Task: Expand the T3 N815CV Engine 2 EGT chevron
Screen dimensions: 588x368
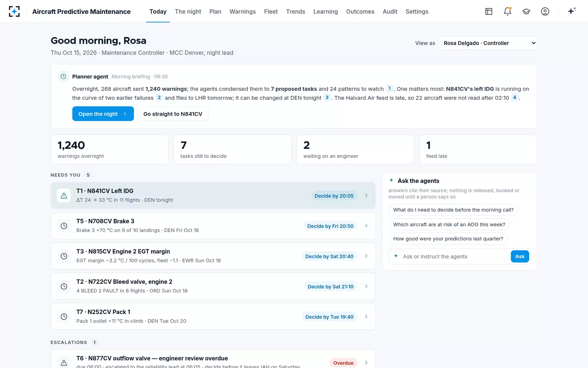Action: tap(366, 256)
